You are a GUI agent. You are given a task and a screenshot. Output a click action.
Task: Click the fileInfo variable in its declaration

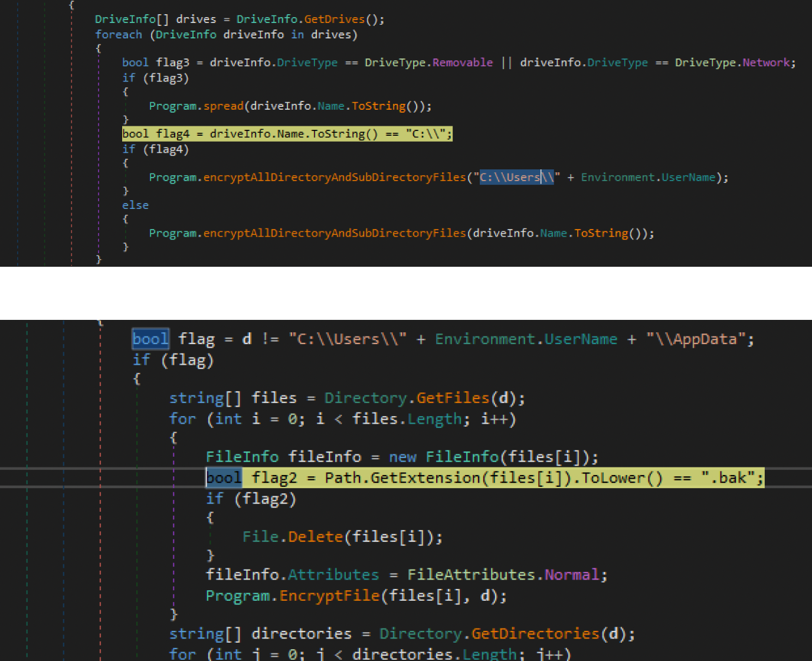tap(325, 457)
